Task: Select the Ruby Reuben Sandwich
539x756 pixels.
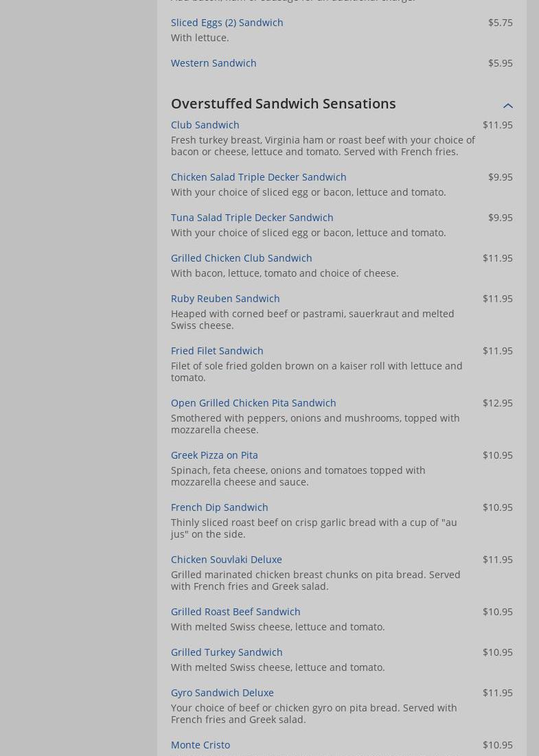Action: (x=225, y=299)
